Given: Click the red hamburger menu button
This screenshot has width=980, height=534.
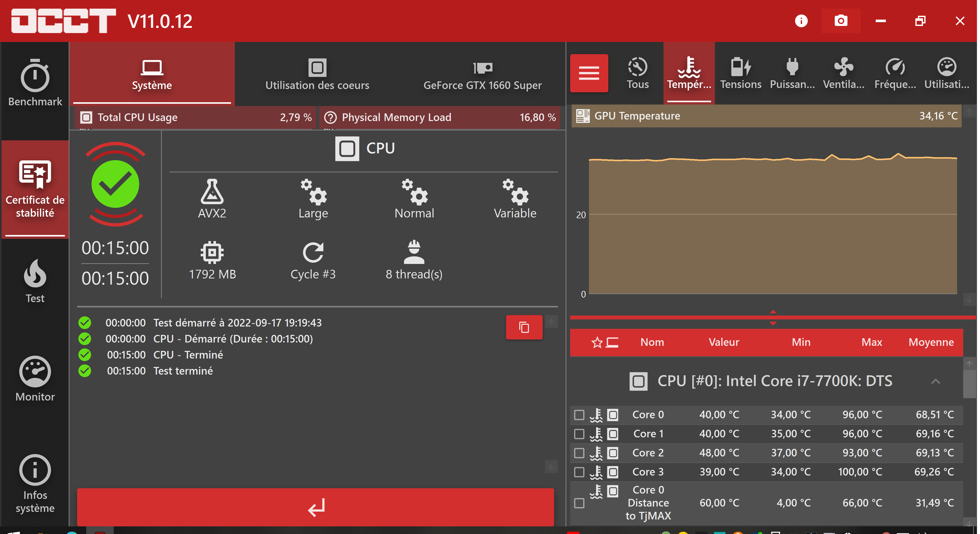Looking at the screenshot, I should point(588,73).
